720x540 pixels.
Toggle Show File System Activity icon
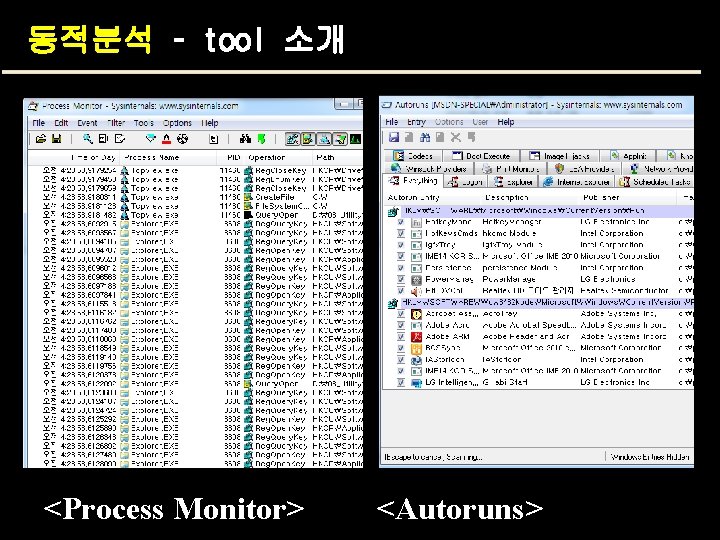coord(308,139)
